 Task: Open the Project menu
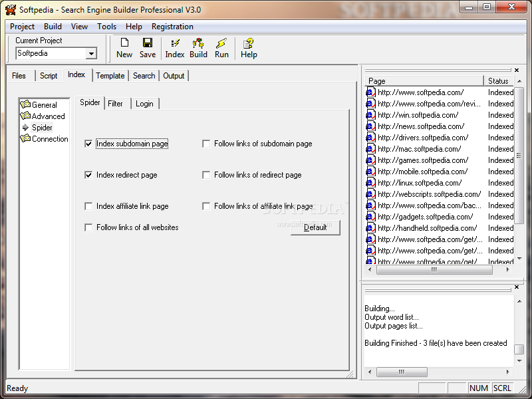[x=22, y=27]
